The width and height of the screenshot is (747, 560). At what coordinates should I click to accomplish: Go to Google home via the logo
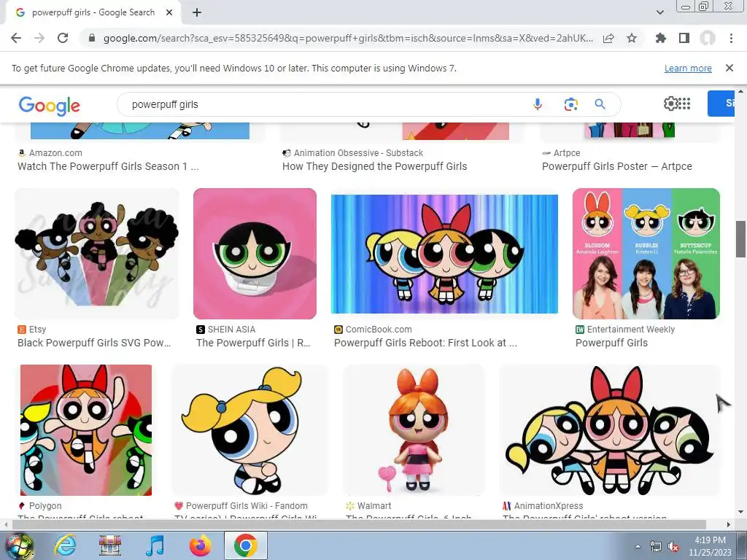pyautogui.click(x=50, y=105)
